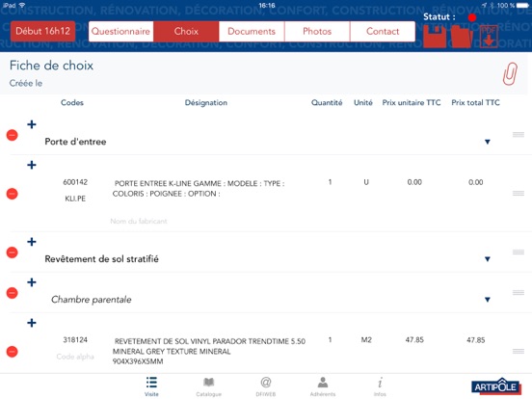Click quantity 1 of K-LINE row

pyautogui.click(x=330, y=182)
